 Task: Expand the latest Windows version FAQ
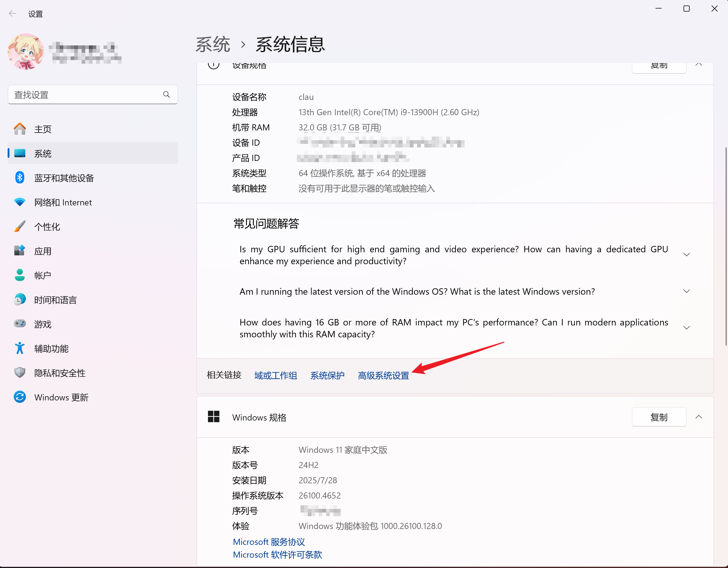pyautogui.click(x=686, y=291)
